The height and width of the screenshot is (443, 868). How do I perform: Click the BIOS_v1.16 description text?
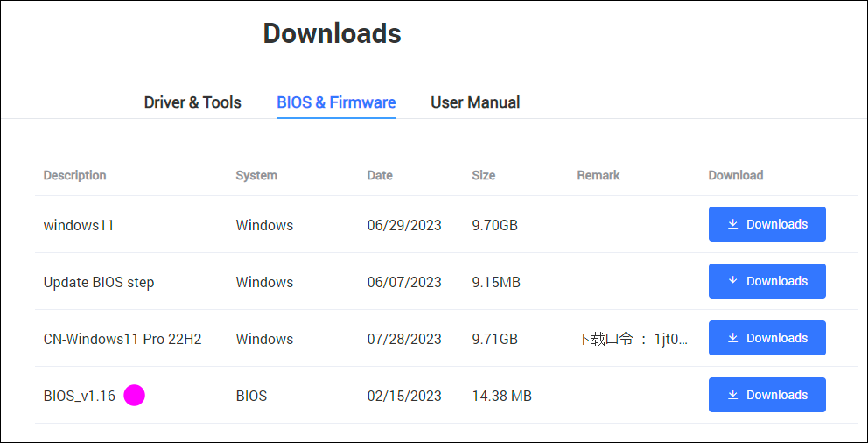[x=79, y=396]
